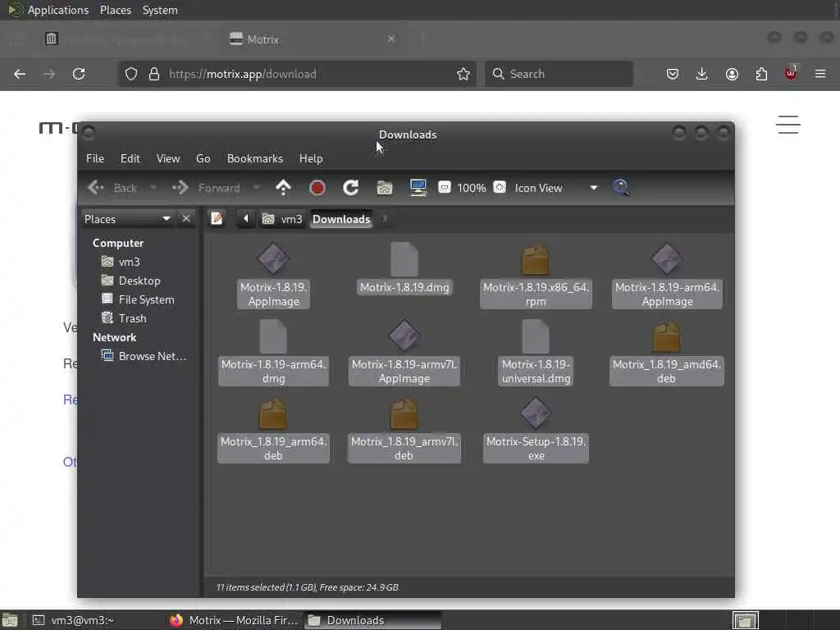Click the Forward navigation button in file manager
Screen dimensions: 840x630
pos(207,188)
